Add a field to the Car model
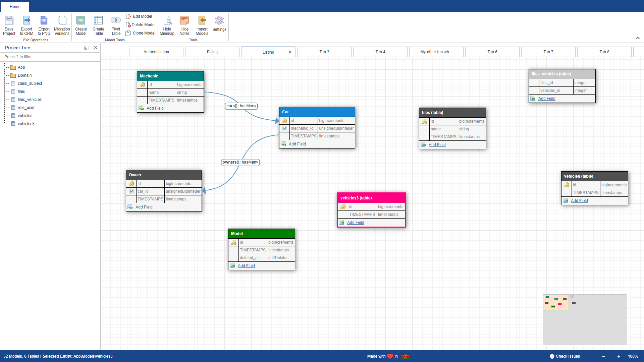 point(297,144)
